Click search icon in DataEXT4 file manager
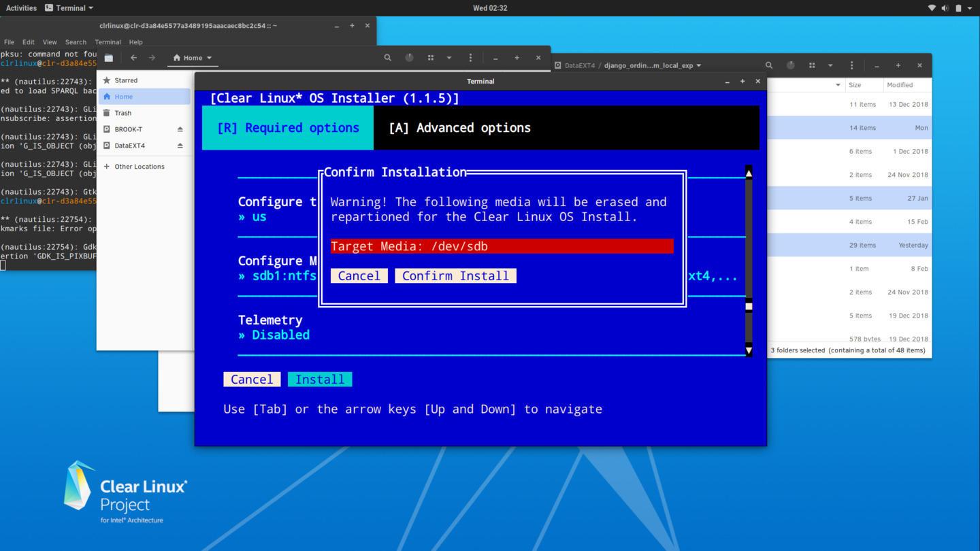The width and height of the screenshot is (980, 551). point(769,65)
